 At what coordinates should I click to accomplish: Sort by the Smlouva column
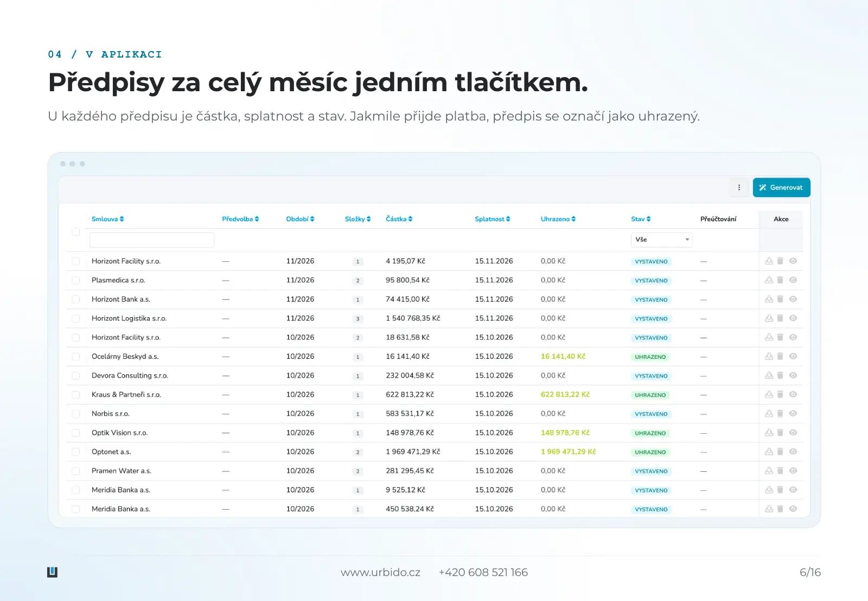(x=107, y=219)
